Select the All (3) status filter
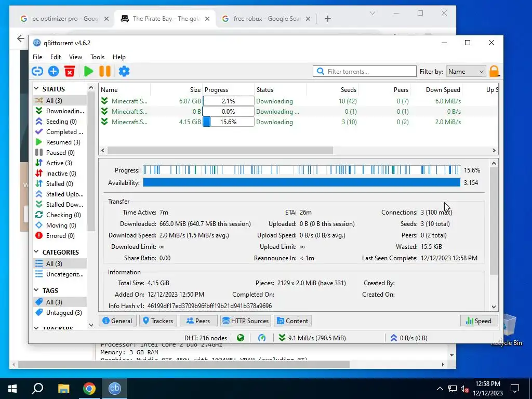The image size is (532, 399). [60, 100]
